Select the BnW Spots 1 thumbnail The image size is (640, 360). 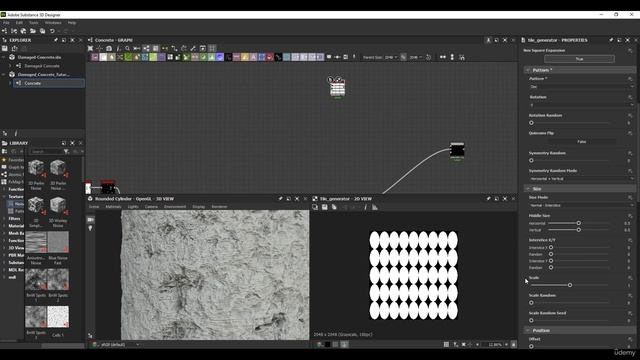coord(36,280)
